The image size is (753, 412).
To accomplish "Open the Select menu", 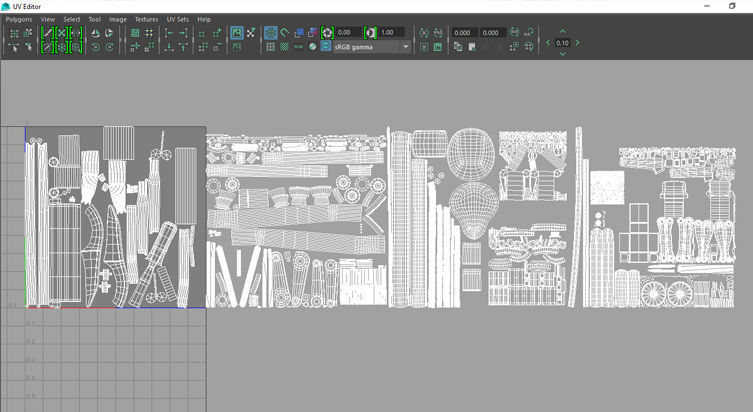I will tap(72, 19).
